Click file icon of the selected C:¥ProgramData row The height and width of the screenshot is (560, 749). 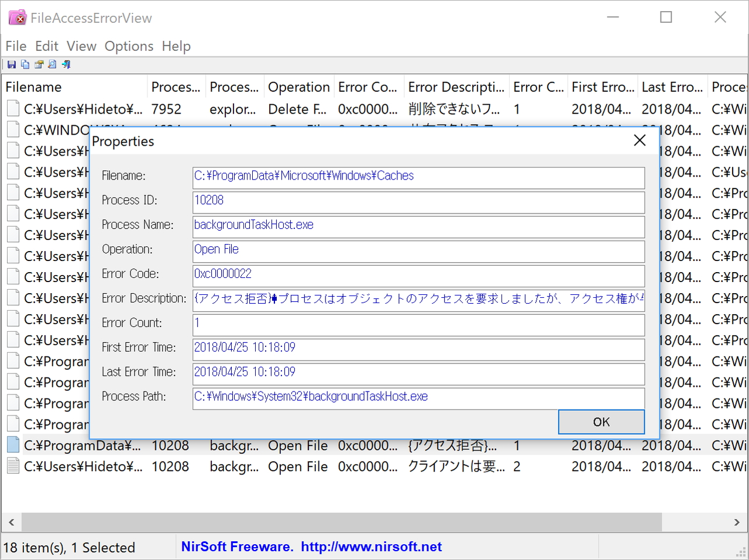(13, 445)
